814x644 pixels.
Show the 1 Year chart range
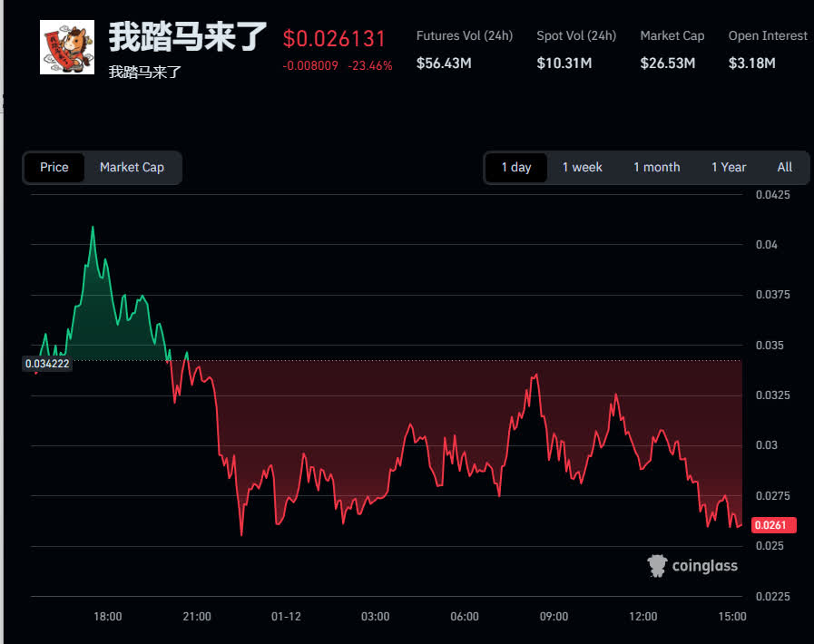point(728,167)
